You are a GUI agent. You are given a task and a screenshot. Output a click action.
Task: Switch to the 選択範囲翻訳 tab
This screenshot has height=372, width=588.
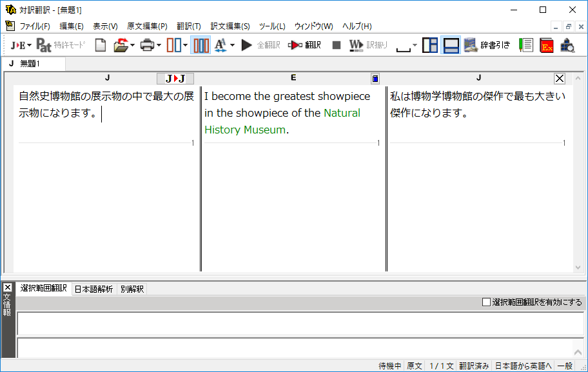pos(43,288)
